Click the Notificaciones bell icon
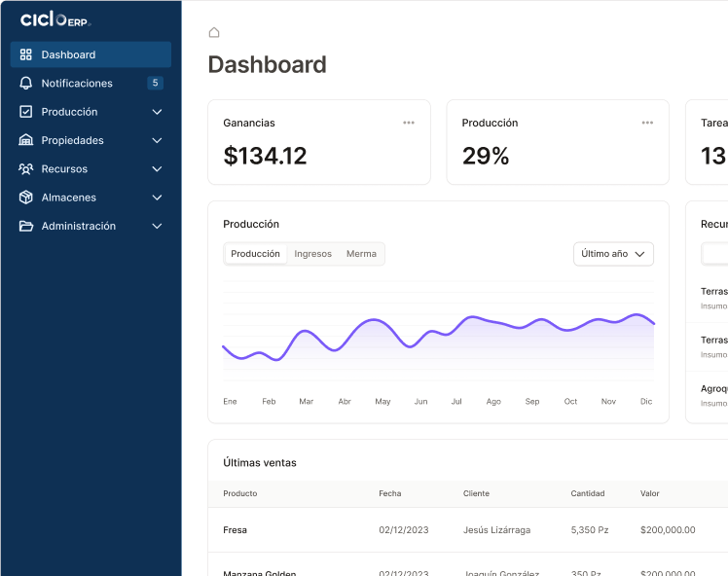Screen dimensions: 728x576 pos(26,84)
